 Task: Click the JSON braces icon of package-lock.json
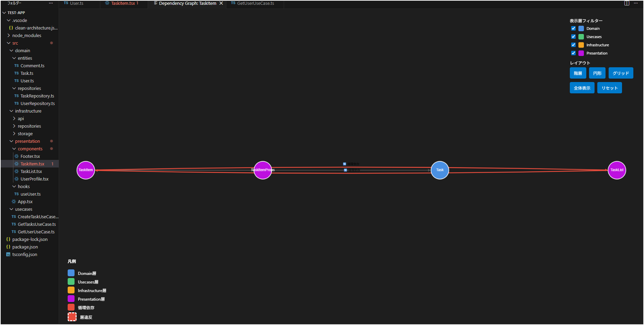[8, 239]
